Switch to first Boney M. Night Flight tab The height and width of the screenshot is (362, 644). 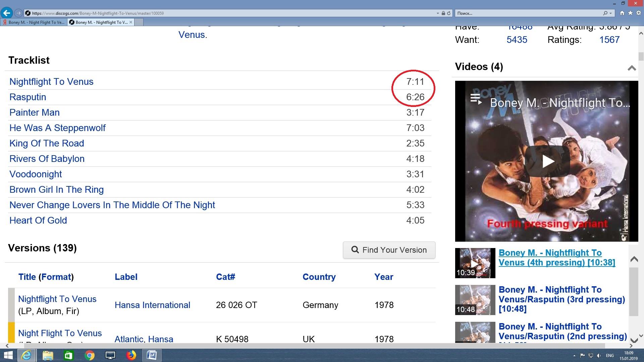pos(34,22)
